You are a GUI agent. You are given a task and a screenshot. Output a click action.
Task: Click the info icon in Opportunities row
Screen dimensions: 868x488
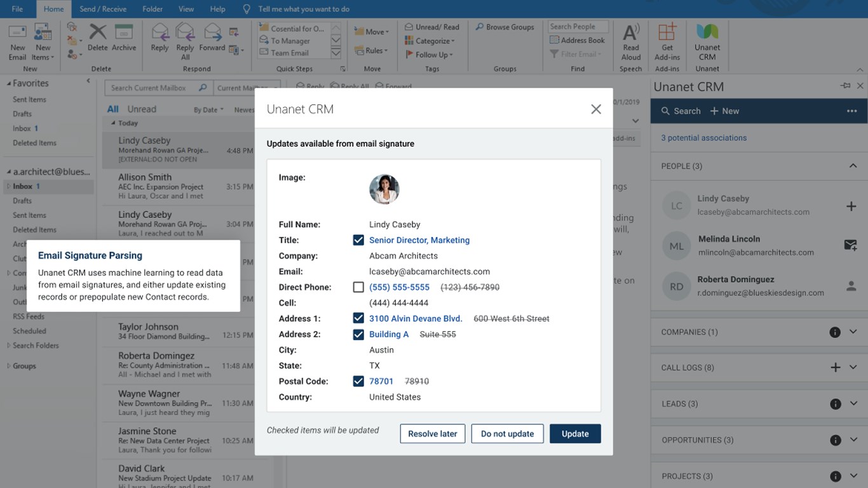tap(835, 440)
